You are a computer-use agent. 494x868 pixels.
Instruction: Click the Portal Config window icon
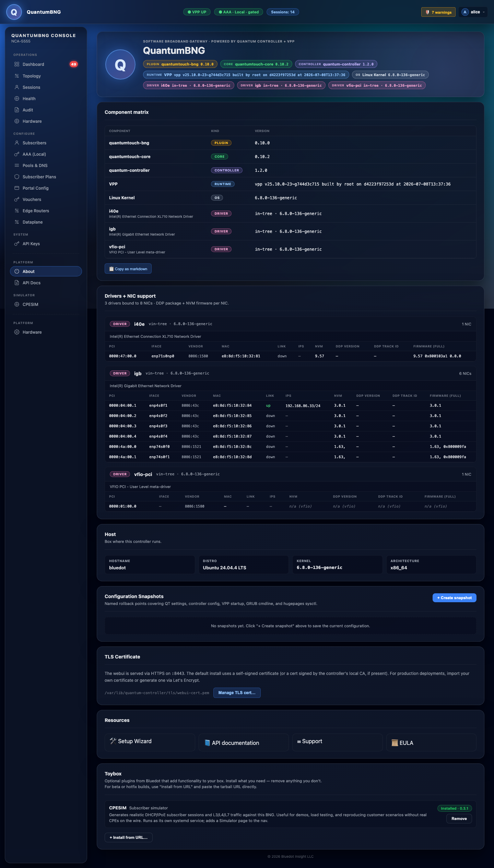17,188
